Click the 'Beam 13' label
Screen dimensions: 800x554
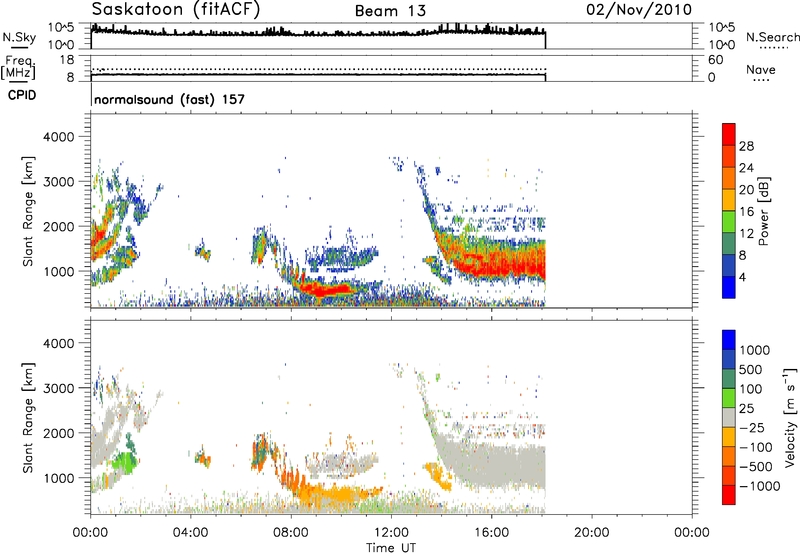(x=390, y=11)
